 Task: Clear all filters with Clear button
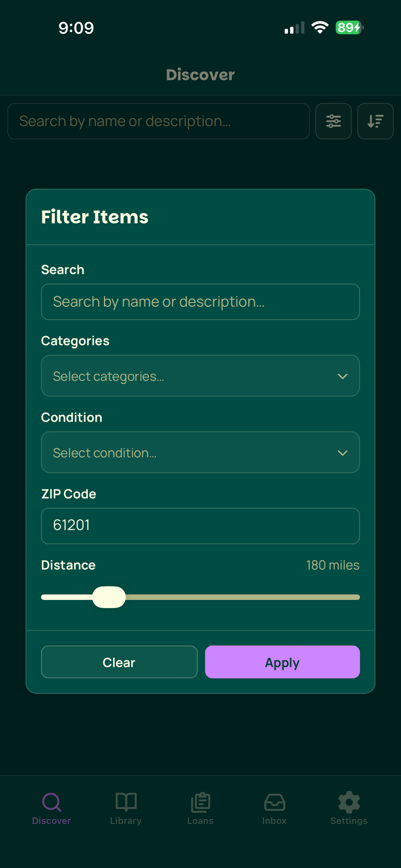119,662
